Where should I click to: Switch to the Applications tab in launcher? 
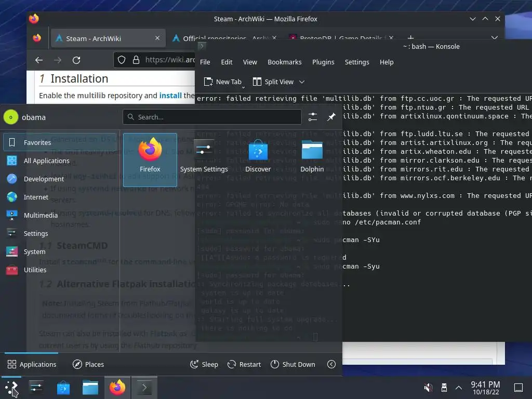(32, 364)
